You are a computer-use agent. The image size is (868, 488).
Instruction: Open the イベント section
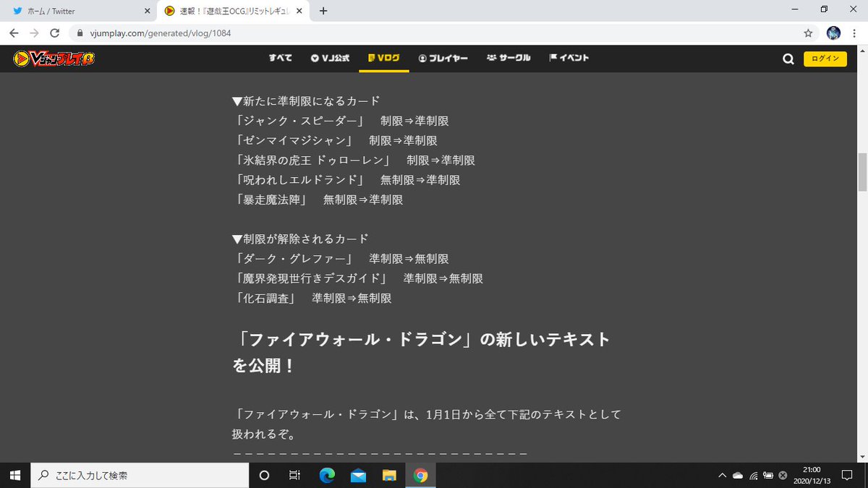pos(569,58)
